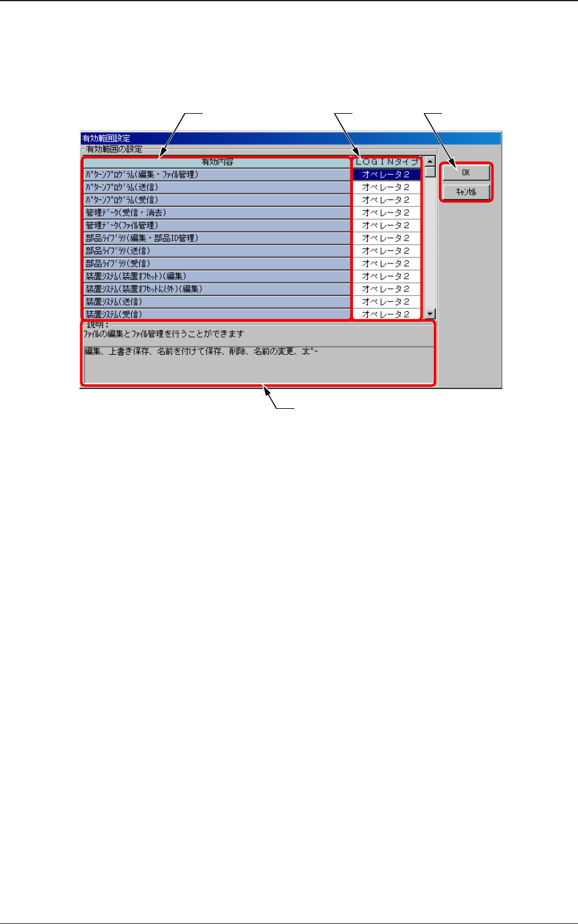Viewport: 578px width, 924px height.
Task: Click LOGIN type cell of 装置システム(送信)
Action: point(387,302)
